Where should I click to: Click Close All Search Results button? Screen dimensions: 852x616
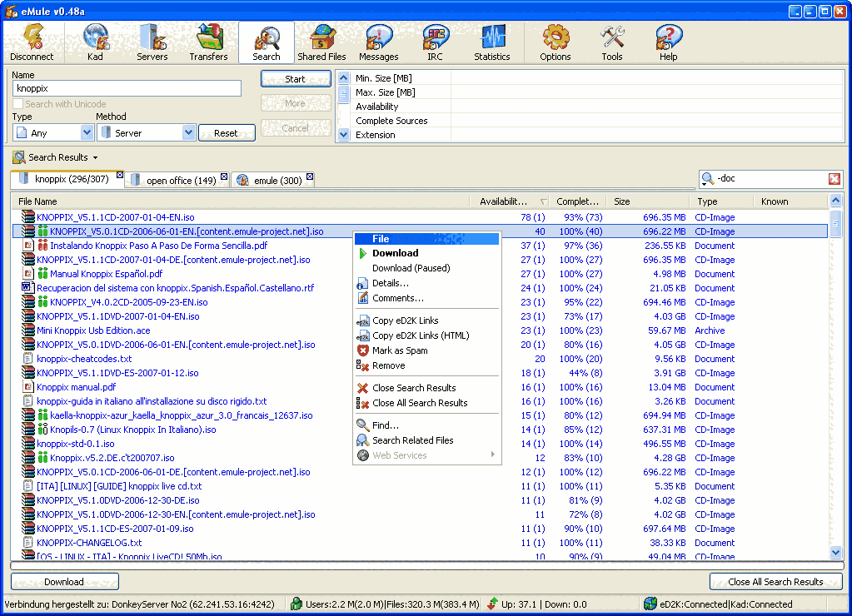coord(775,581)
